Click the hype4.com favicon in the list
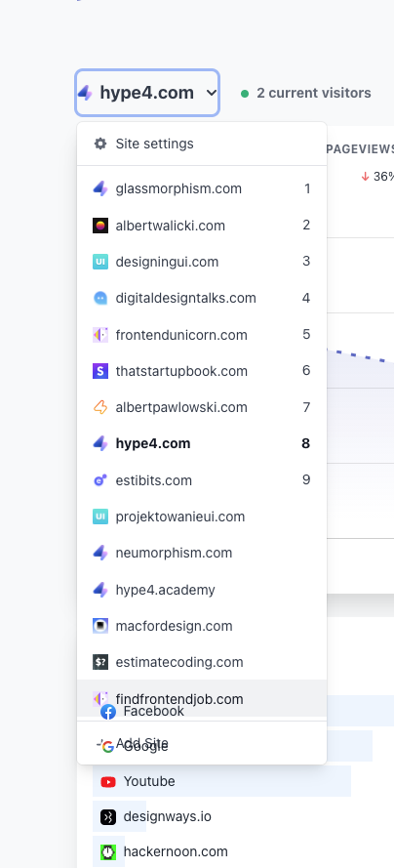This screenshot has width=394, height=868. click(100, 443)
